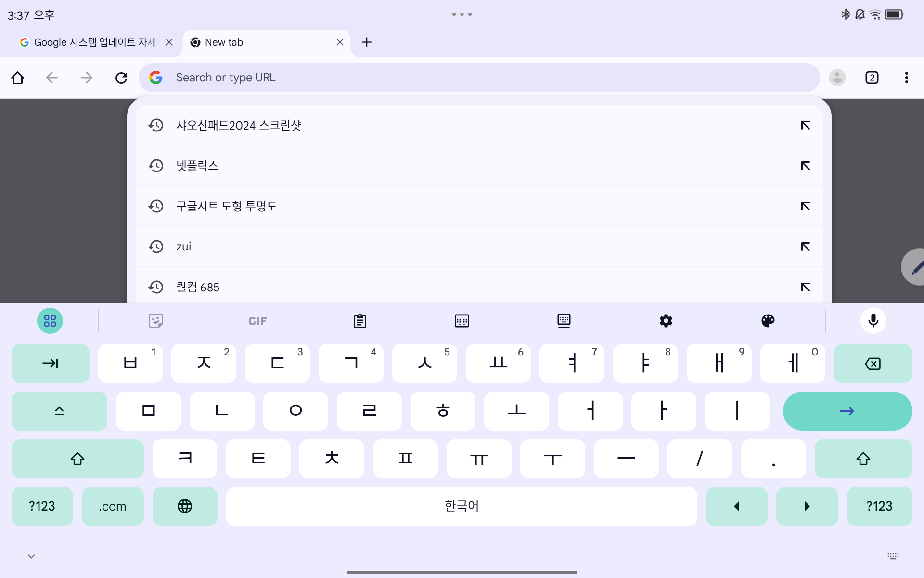Tap the ㅂ key
924x578 pixels.
pos(130,363)
